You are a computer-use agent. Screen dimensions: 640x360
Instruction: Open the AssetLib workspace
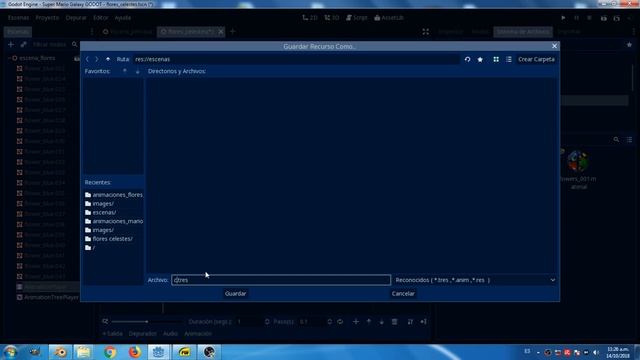[389, 18]
